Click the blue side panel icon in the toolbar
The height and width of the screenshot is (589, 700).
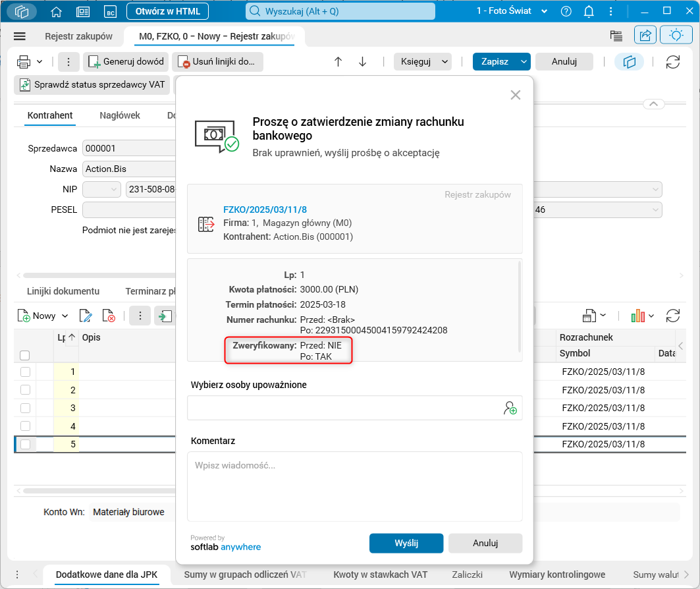coord(629,62)
